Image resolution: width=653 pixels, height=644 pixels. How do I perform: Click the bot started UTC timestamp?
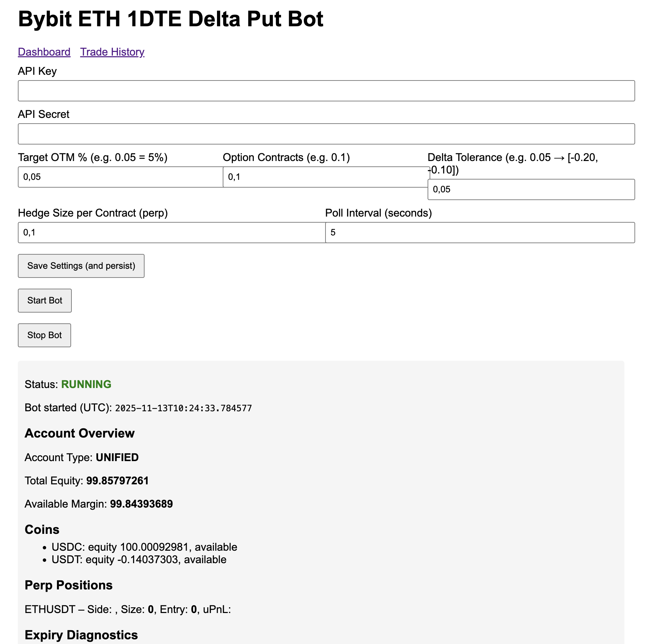(x=183, y=408)
